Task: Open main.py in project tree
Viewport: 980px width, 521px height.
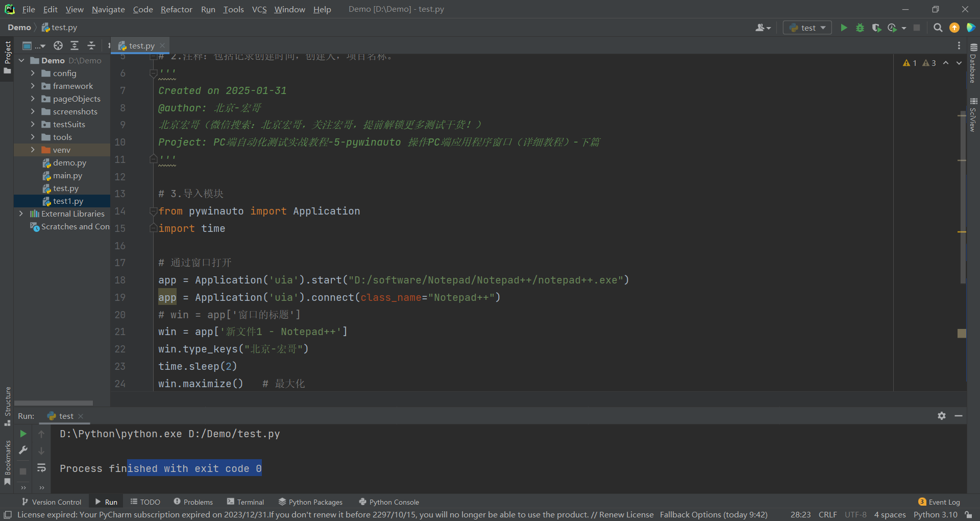Action: pyautogui.click(x=67, y=175)
